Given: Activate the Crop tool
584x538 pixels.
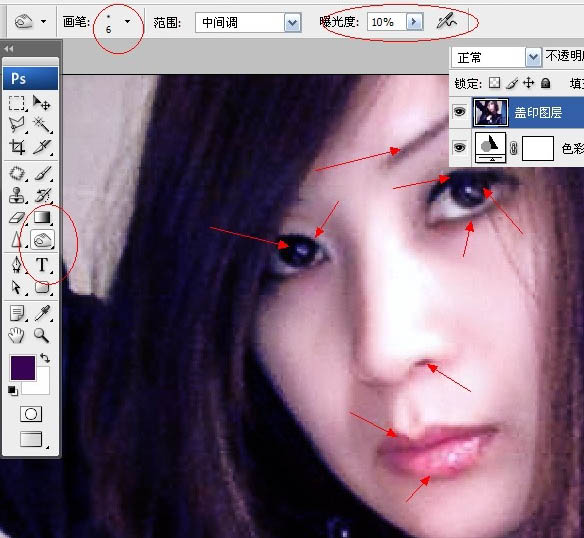Looking at the screenshot, I should point(17,147).
